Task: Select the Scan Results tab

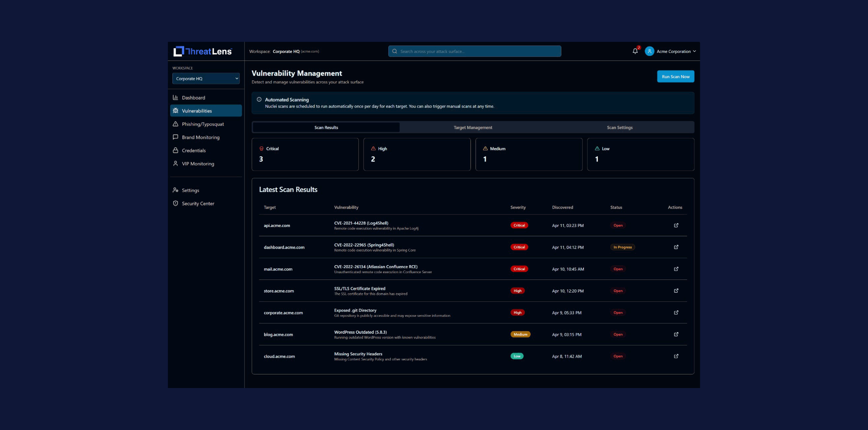Action: click(326, 127)
